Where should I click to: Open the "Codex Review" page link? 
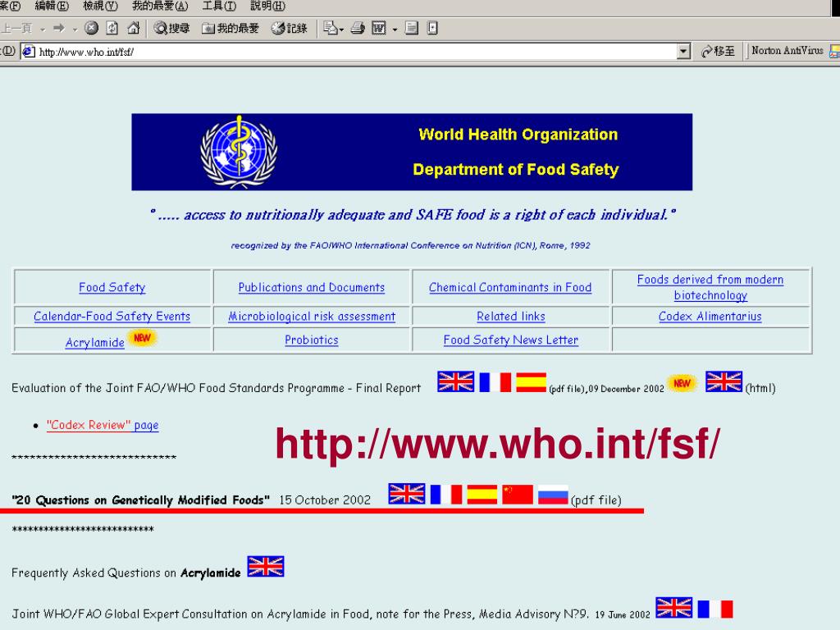[103, 425]
